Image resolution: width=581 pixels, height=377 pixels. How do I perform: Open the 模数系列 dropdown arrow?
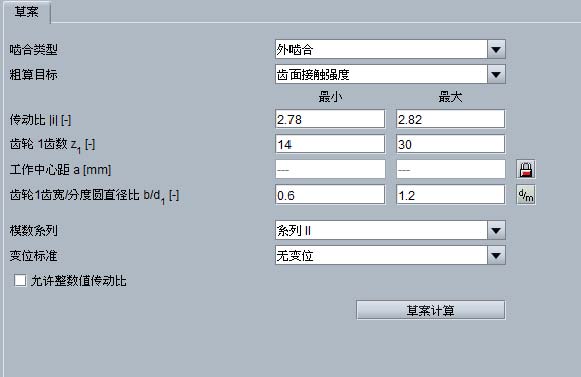click(496, 231)
